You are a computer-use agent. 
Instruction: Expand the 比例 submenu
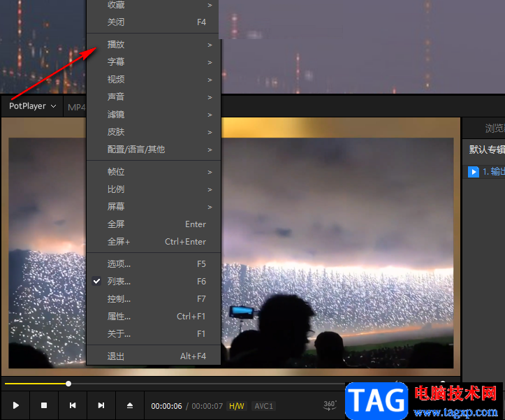154,189
